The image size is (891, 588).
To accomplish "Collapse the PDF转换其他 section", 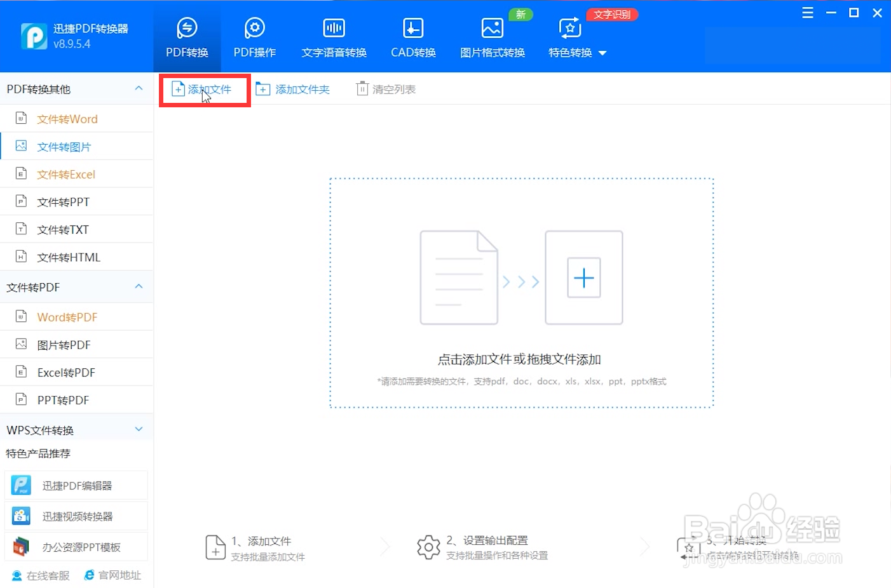I will (x=139, y=89).
